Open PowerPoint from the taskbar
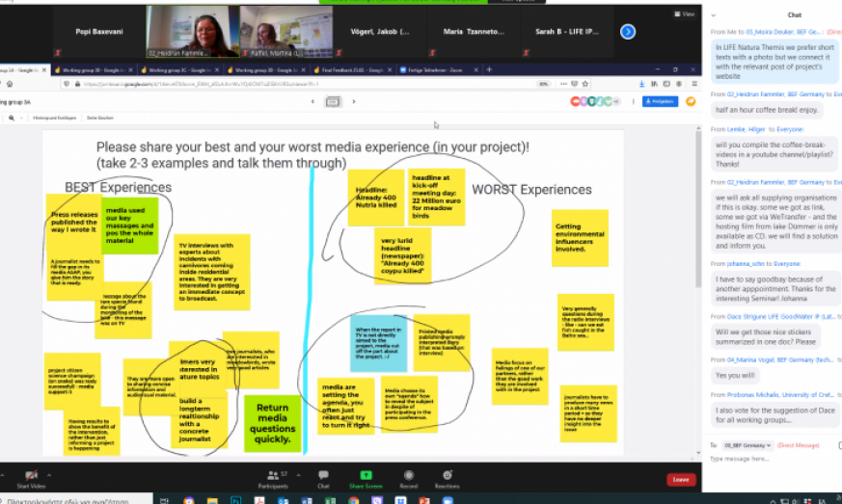This screenshot has height=504, width=842. 424,500
